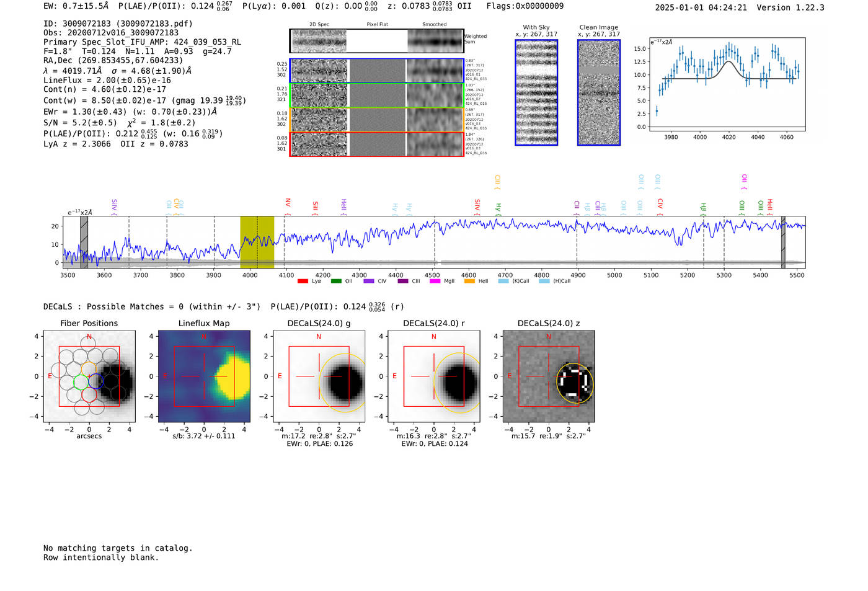
Task: Click the purple SiIV label near 3630 Å
Action: (114, 207)
